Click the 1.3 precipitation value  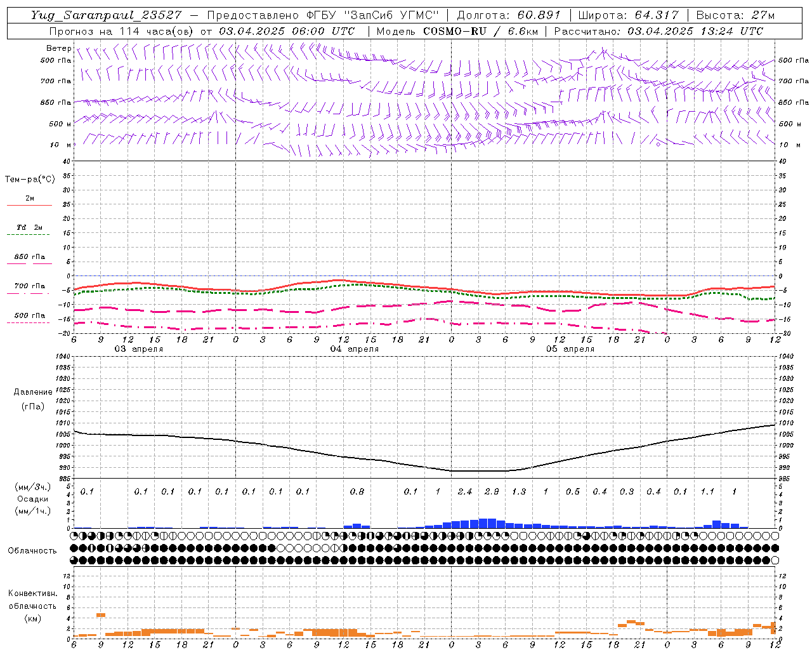[x=518, y=491]
